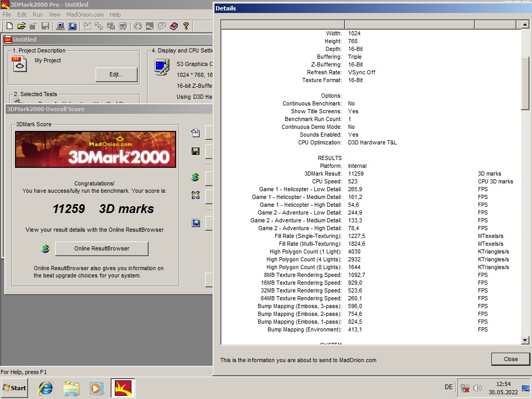Click 'Game 1 - Helicopter - Low Detail:' row
Viewport: 532px width, 399px height.
tap(300, 189)
